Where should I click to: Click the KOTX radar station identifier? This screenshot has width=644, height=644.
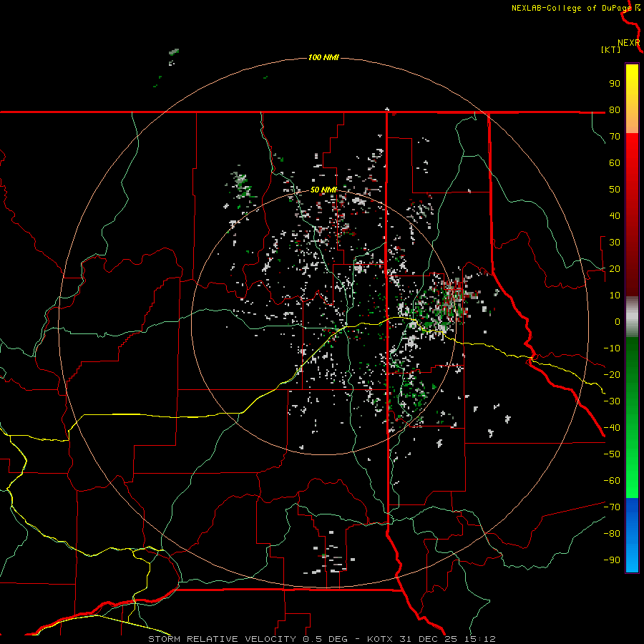(x=380, y=639)
